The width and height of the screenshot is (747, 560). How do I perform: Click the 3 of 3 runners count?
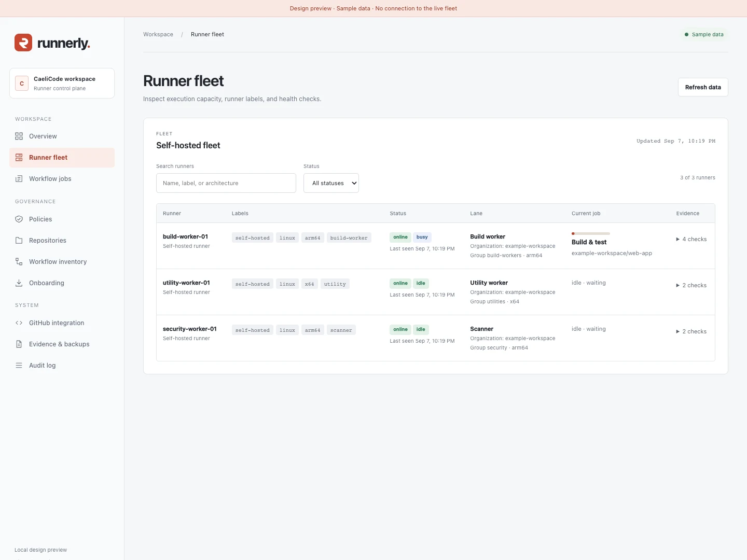pos(698,177)
